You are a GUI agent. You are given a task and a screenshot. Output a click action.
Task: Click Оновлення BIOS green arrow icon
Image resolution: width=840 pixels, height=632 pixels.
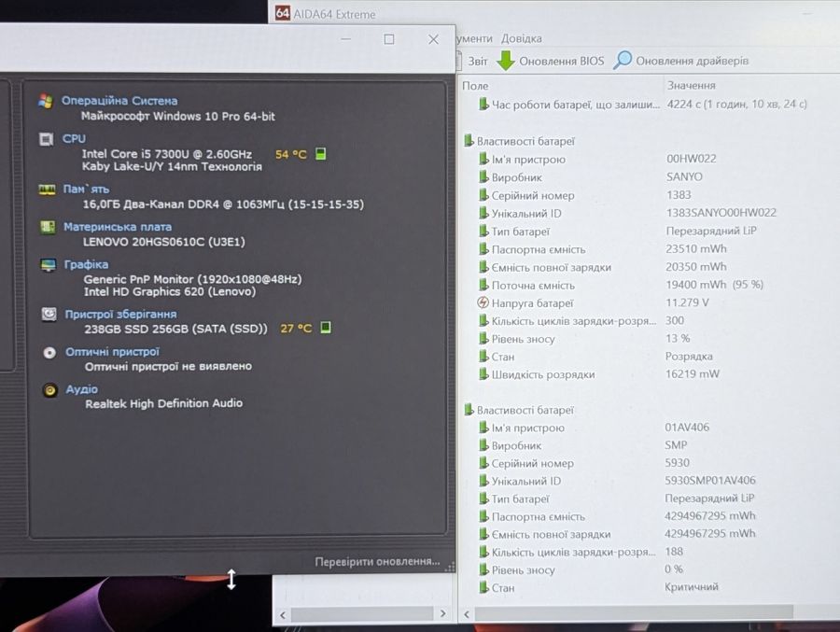pos(505,61)
